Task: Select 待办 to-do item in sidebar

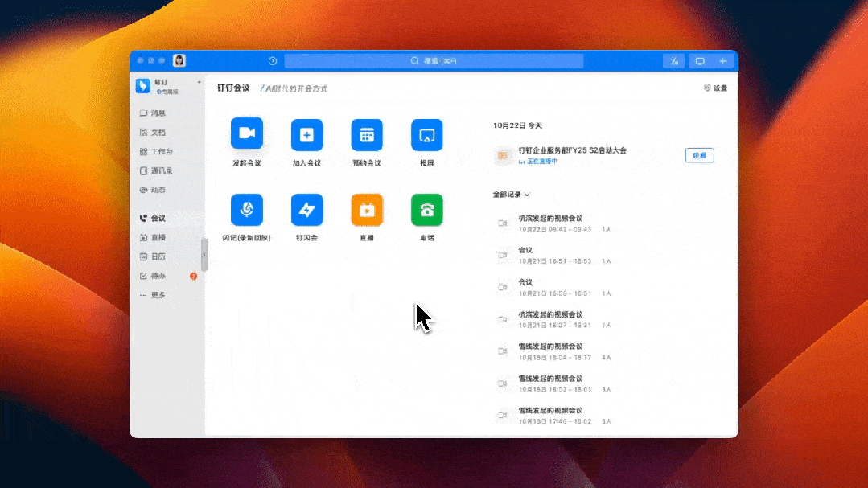Action: [x=158, y=276]
